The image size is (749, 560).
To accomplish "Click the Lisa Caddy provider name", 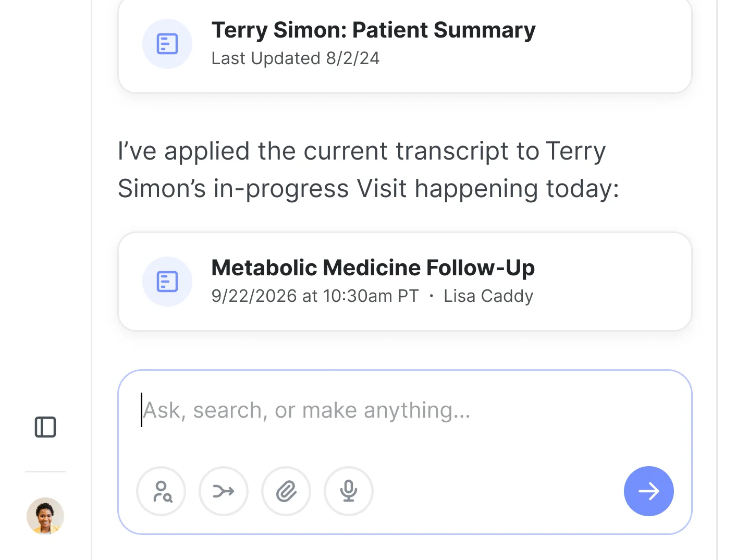I will 488,296.
